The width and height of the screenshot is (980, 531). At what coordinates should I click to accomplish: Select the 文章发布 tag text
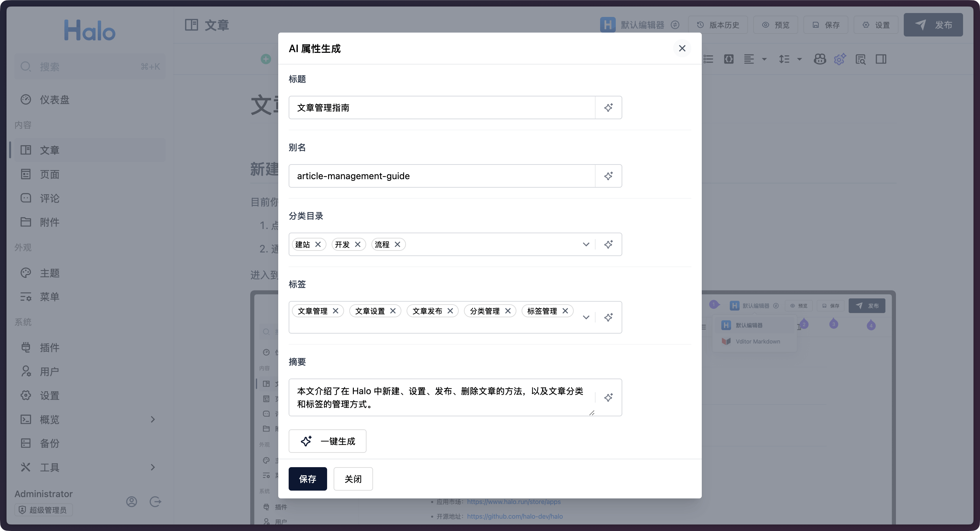[x=427, y=311]
